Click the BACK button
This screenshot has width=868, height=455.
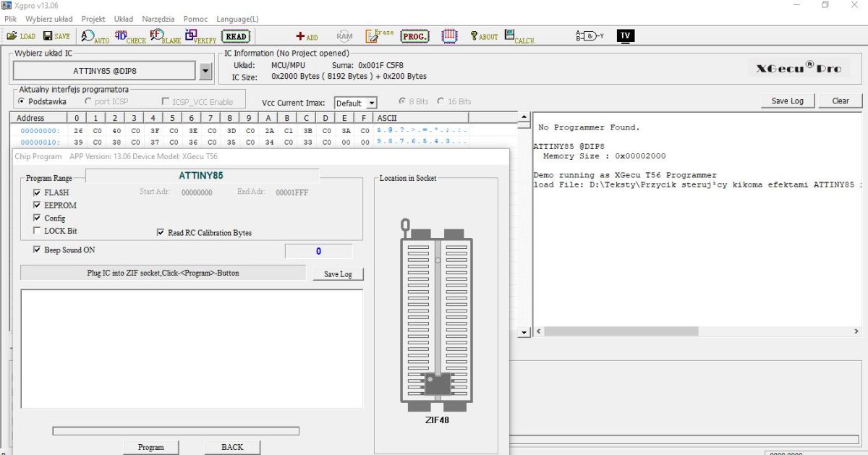click(232, 447)
